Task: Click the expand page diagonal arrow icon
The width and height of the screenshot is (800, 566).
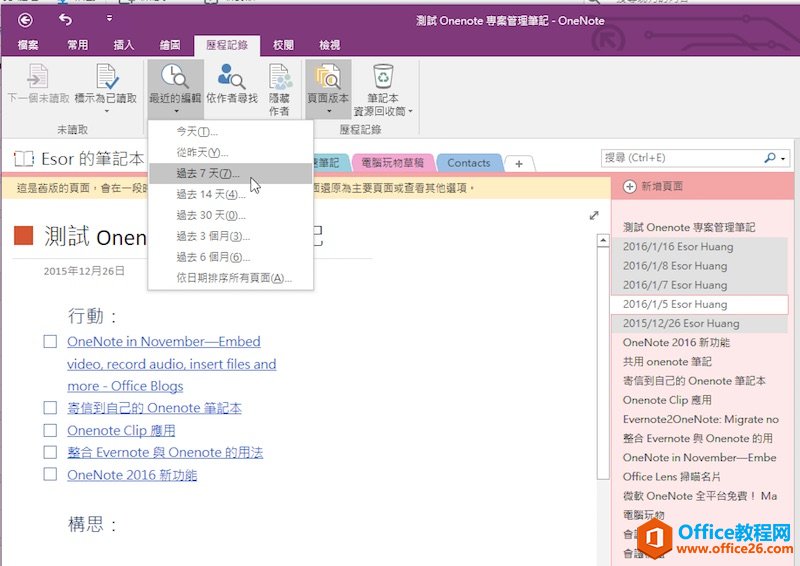Action: [594, 215]
